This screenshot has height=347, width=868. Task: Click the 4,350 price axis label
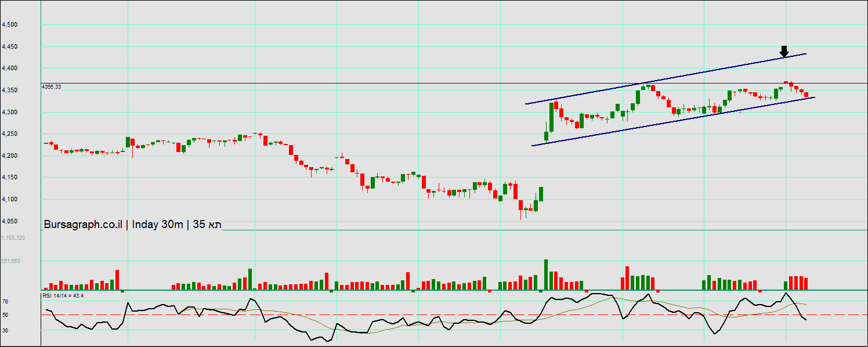click(9, 91)
